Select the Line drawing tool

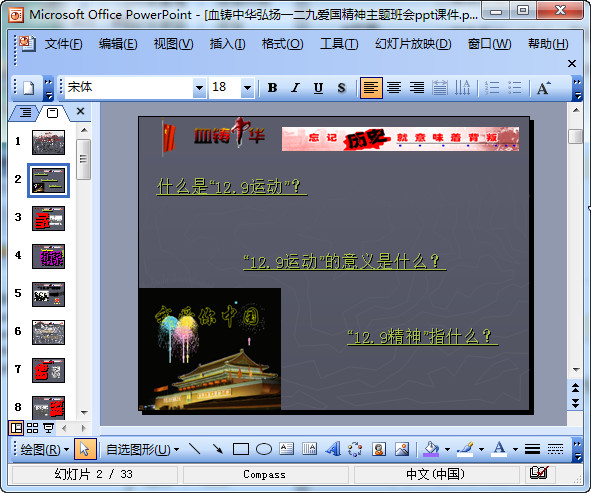tap(195, 449)
